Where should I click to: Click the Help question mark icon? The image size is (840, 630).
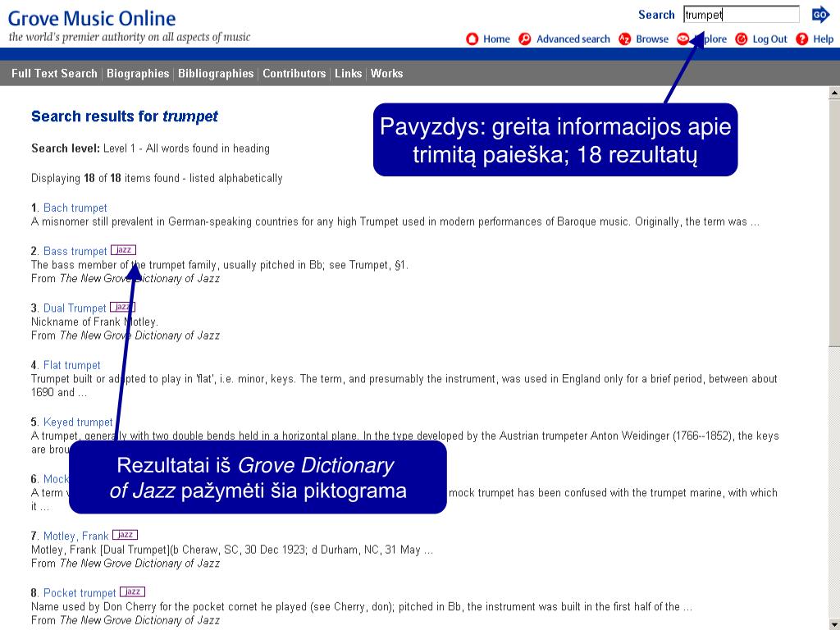pos(802,39)
